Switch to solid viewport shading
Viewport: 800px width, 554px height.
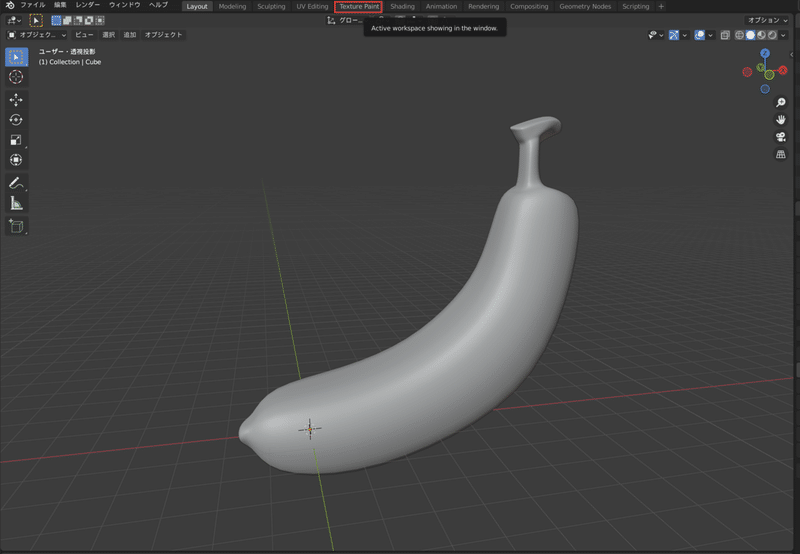point(751,35)
